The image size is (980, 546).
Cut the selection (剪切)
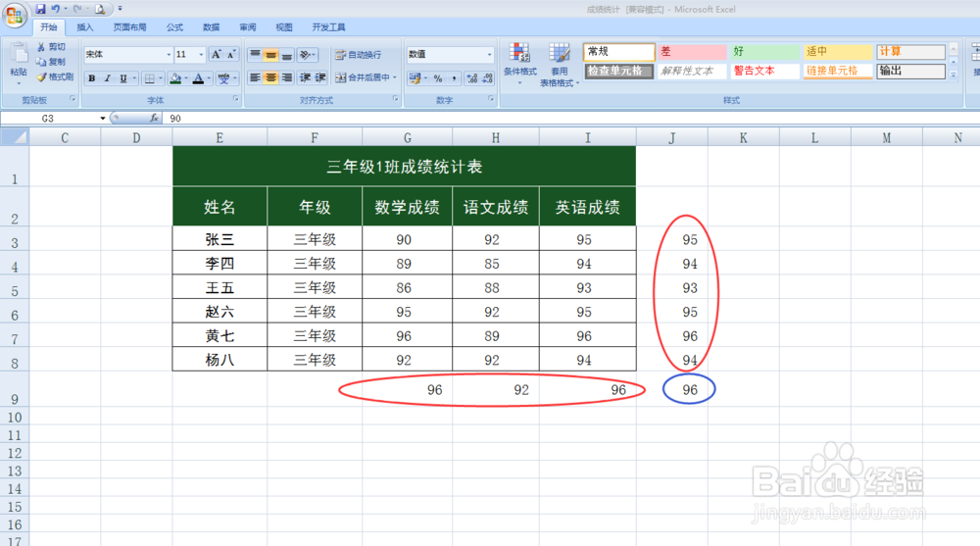click(51, 47)
